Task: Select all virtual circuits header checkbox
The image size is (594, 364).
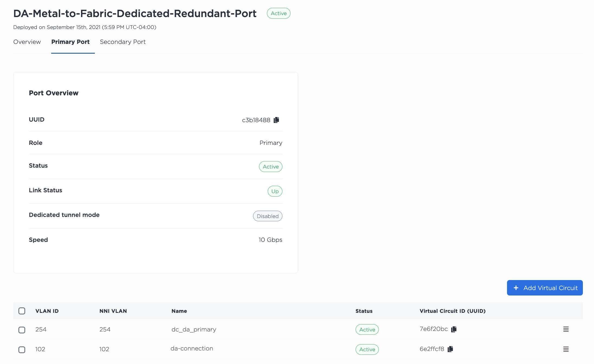Action: (22, 311)
